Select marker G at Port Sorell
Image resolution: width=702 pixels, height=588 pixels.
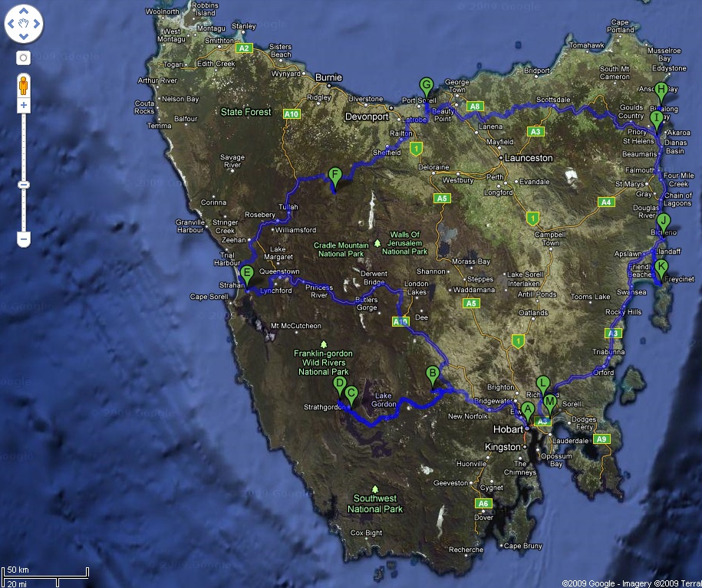coord(427,86)
